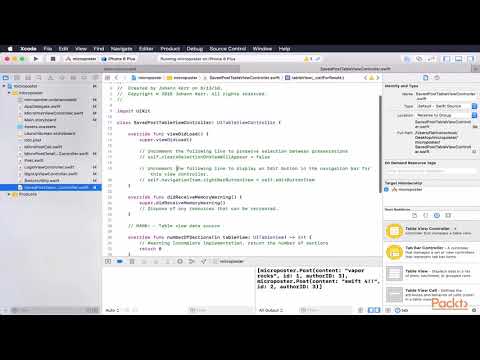The image size is (480, 360).
Task: Switch library to icon grid view
Action: click(388, 310)
